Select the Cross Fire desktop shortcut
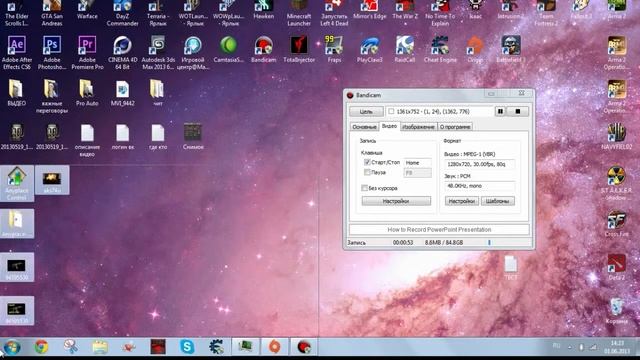 (x=616, y=224)
